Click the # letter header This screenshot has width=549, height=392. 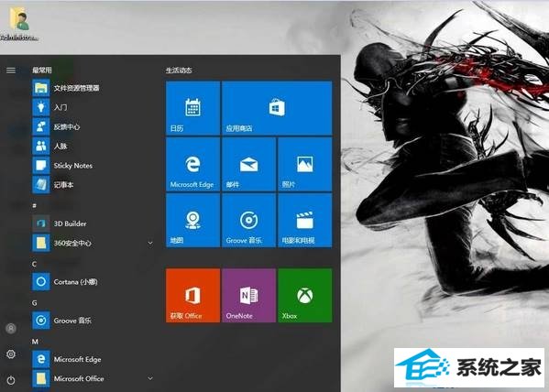click(x=34, y=205)
